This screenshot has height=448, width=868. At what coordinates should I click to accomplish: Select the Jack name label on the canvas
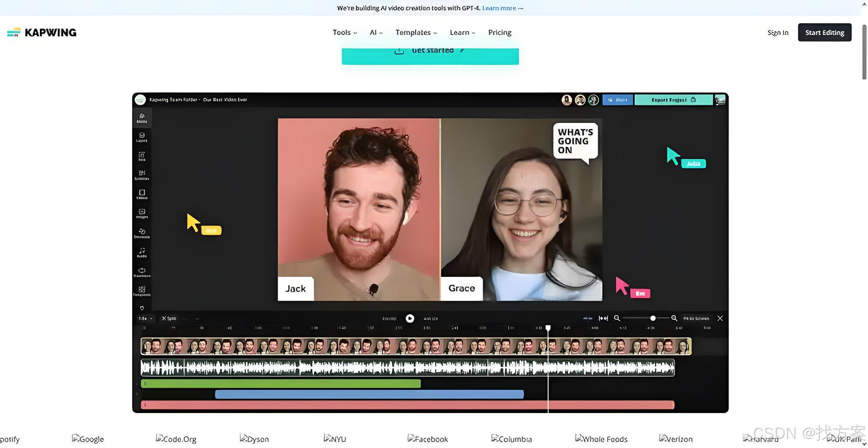coord(296,288)
